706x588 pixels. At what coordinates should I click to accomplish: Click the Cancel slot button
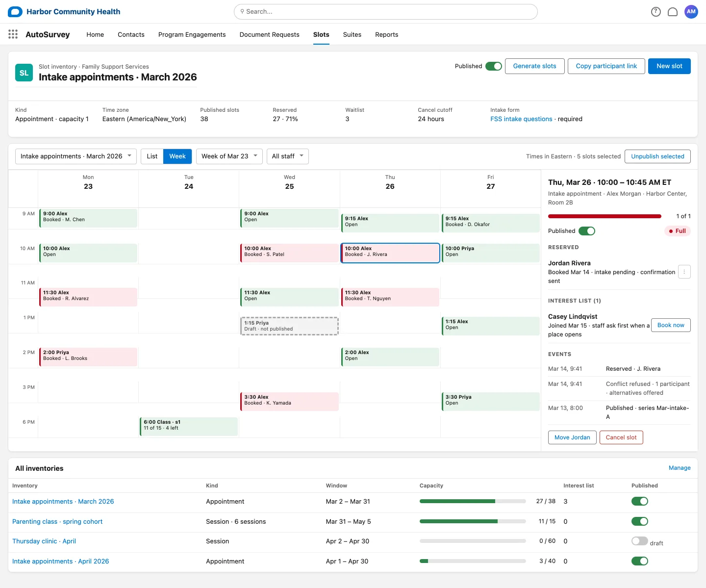(x=621, y=437)
